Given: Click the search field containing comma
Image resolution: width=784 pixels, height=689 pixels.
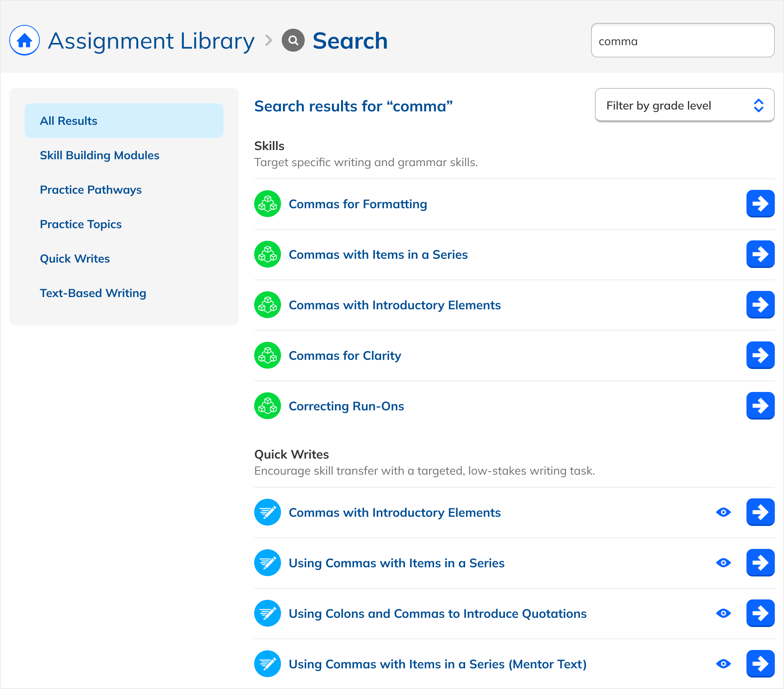Looking at the screenshot, I should pyautogui.click(x=682, y=41).
